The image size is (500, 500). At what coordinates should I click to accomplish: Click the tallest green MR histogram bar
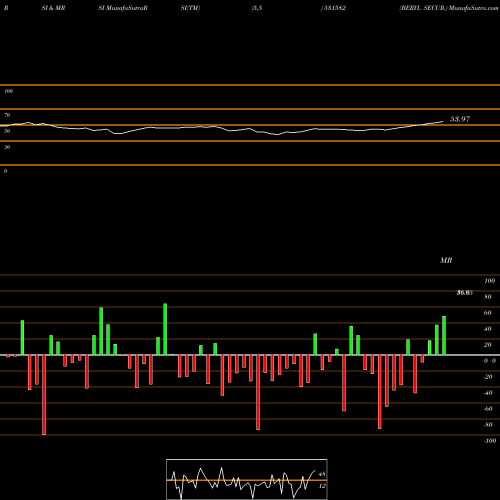point(165,329)
